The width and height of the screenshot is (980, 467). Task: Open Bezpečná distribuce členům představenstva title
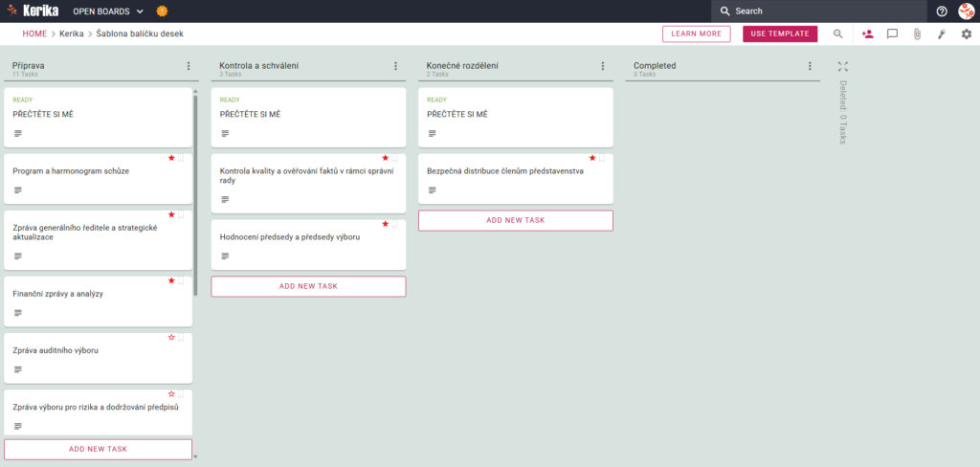click(505, 171)
